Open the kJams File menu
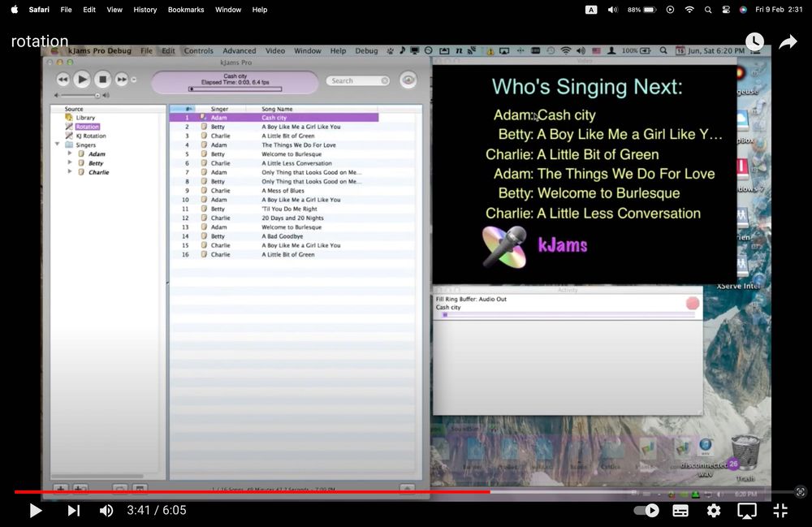This screenshot has height=527, width=812. [x=146, y=50]
